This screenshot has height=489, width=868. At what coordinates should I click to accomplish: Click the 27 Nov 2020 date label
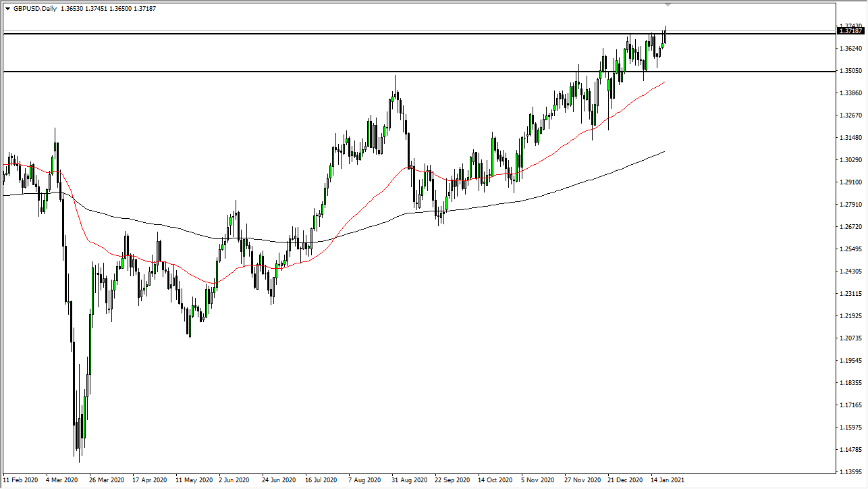pos(582,479)
